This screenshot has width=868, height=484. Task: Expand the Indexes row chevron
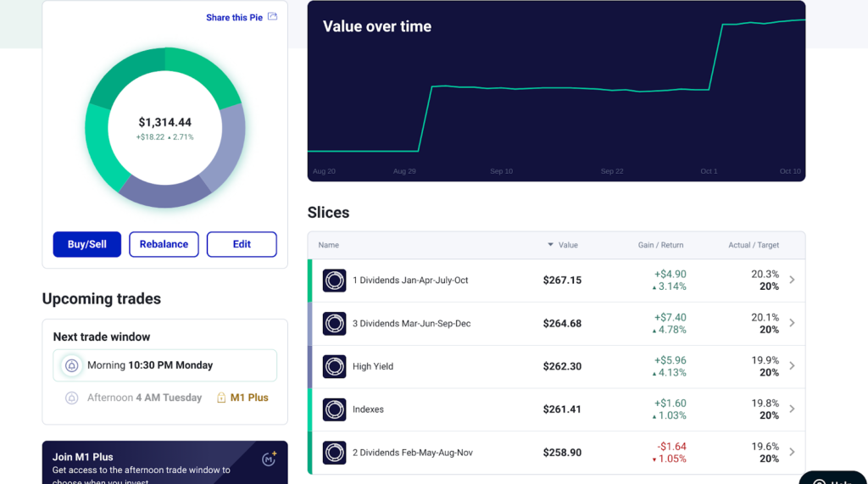pyautogui.click(x=792, y=409)
